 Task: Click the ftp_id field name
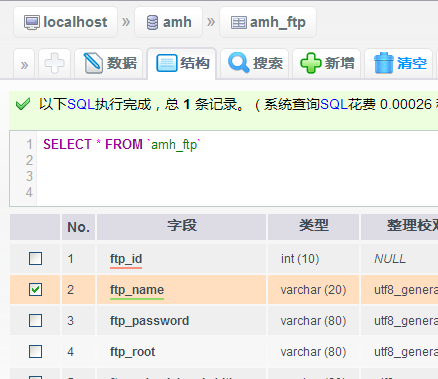[126, 259]
